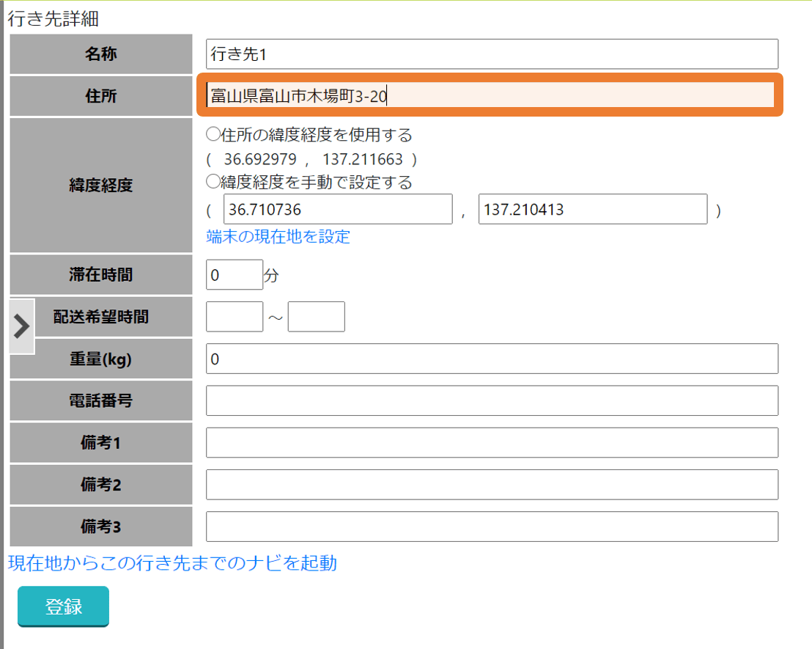
Task: Click the 滞在時間 minutes field
Action: 234,275
